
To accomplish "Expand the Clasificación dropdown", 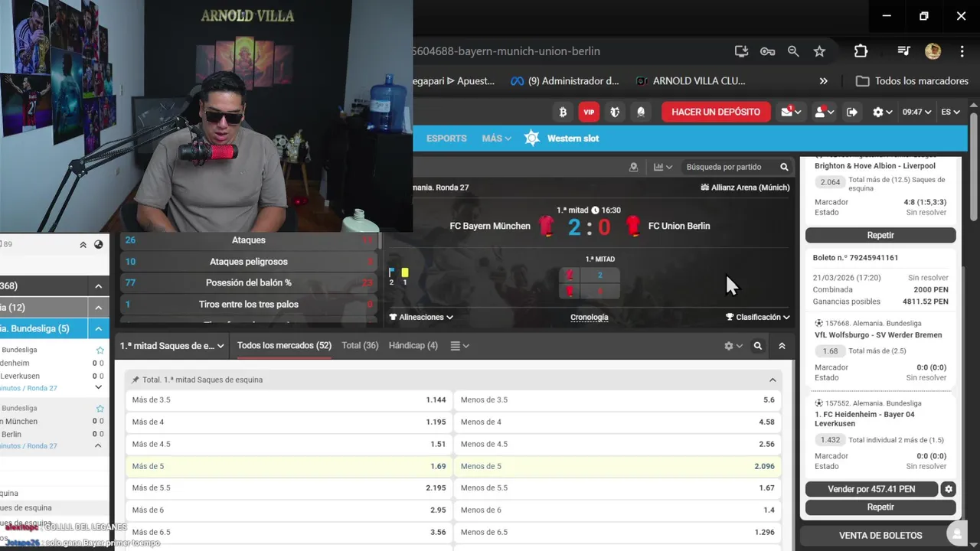I will [758, 317].
